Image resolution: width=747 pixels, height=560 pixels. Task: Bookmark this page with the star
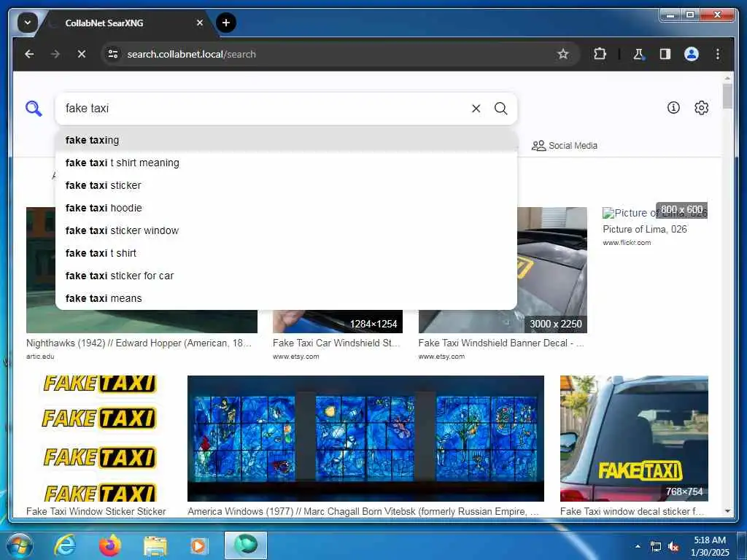[x=562, y=54]
